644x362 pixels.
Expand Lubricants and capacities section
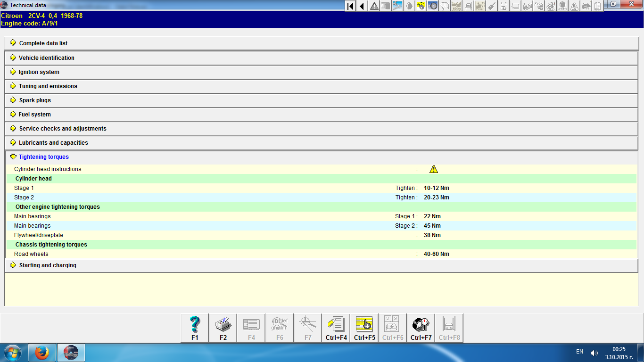coord(53,143)
